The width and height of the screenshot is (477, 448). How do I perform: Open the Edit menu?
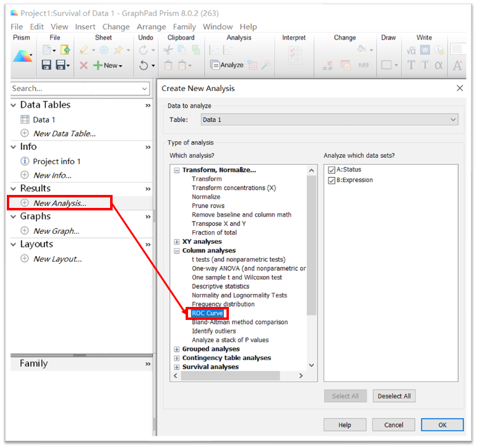37,27
